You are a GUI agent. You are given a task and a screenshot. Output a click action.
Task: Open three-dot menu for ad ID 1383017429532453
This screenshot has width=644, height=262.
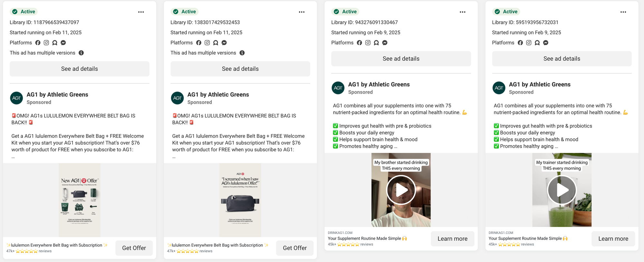pos(302,12)
